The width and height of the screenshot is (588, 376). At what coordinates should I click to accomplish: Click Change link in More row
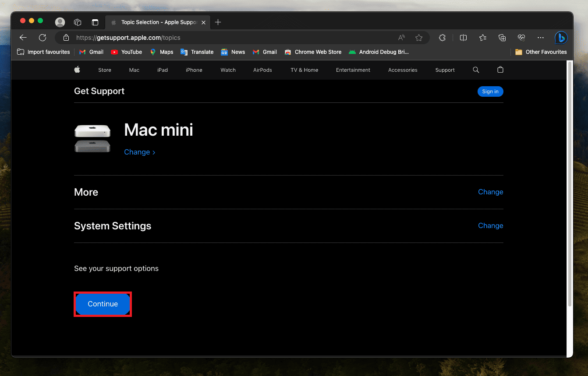tap(491, 192)
